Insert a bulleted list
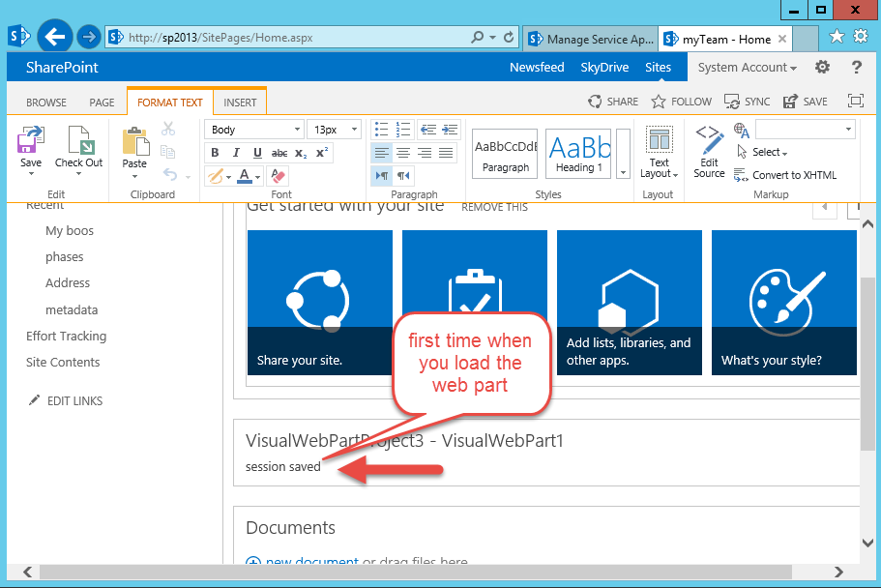 381,130
